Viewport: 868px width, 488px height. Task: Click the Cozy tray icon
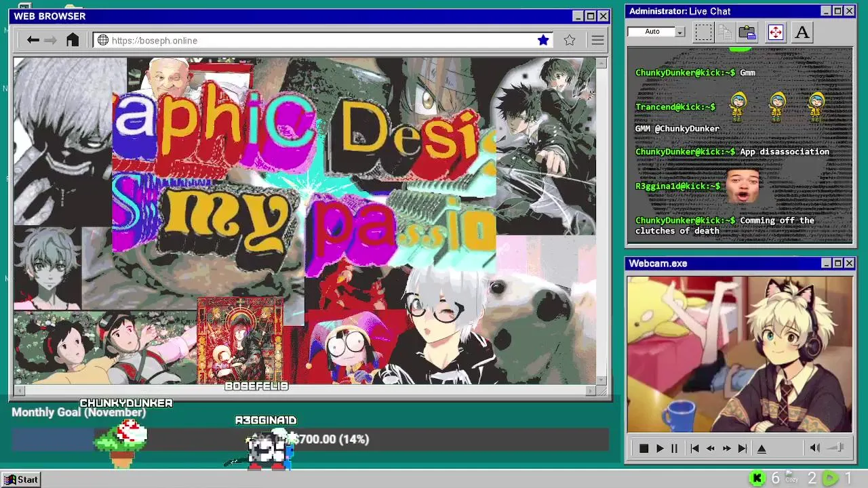point(791,478)
